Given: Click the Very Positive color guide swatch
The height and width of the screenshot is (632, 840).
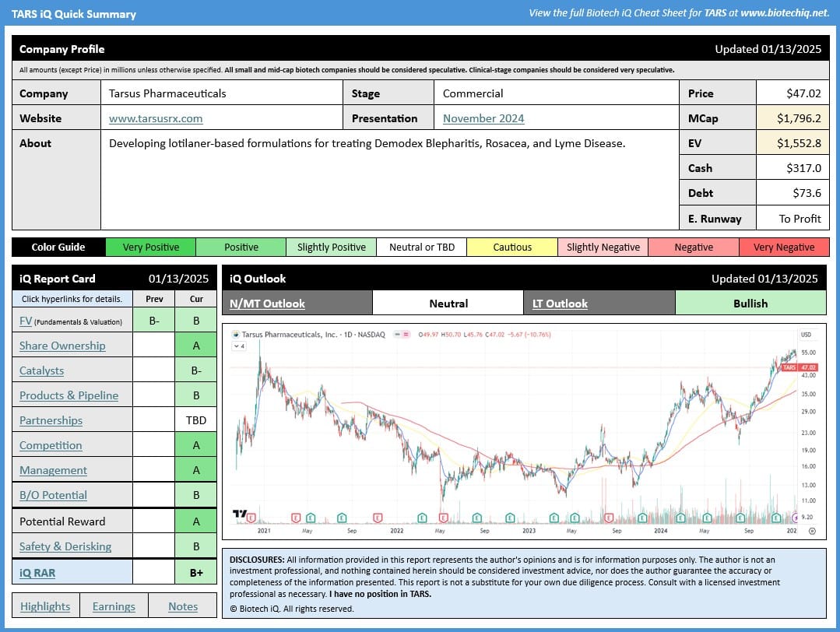Looking at the screenshot, I should pyautogui.click(x=150, y=247).
